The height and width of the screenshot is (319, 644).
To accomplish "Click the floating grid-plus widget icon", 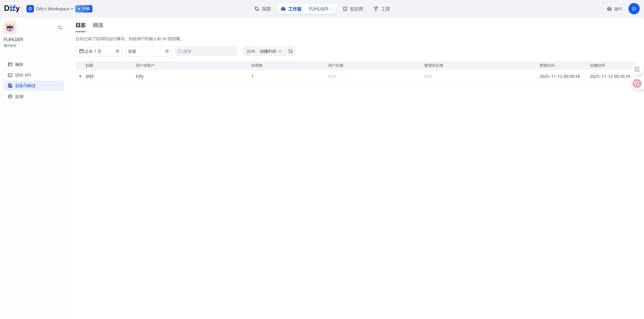I will click(x=637, y=69).
